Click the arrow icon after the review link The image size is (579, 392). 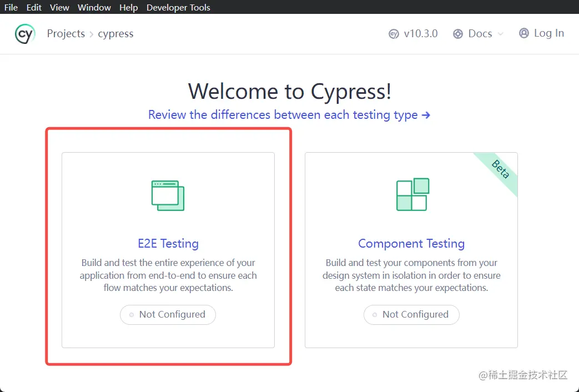[426, 115]
